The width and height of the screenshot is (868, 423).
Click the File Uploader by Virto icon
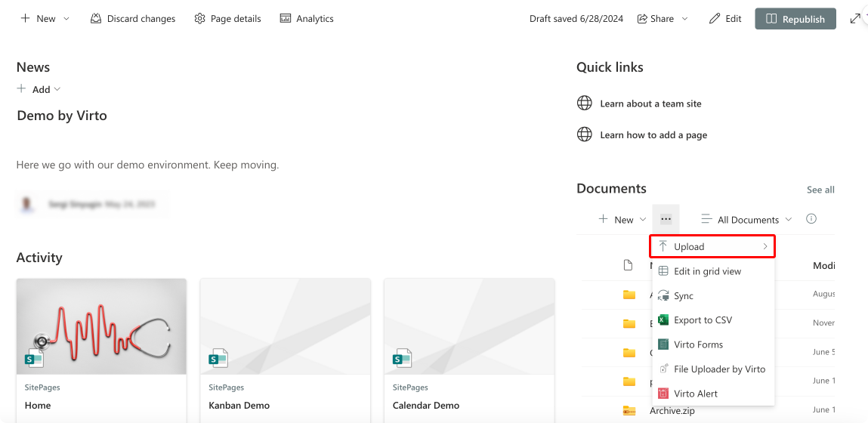click(663, 369)
